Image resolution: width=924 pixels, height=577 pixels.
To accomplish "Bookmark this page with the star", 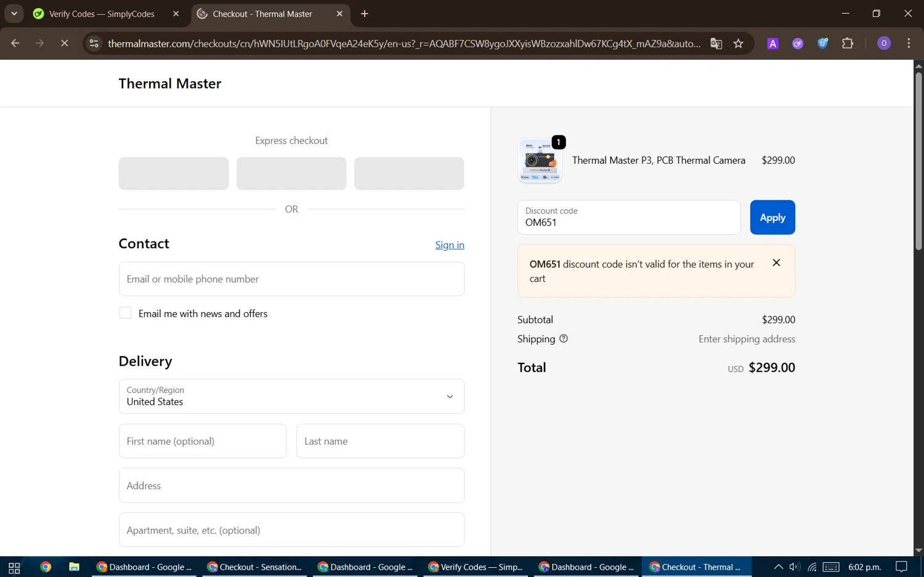I will (739, 43).
